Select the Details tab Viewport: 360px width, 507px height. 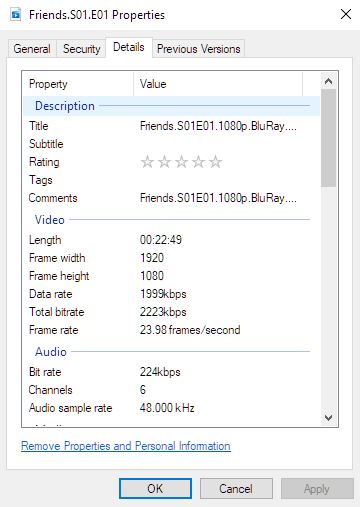pyautogui.click(x=129, y=47)
